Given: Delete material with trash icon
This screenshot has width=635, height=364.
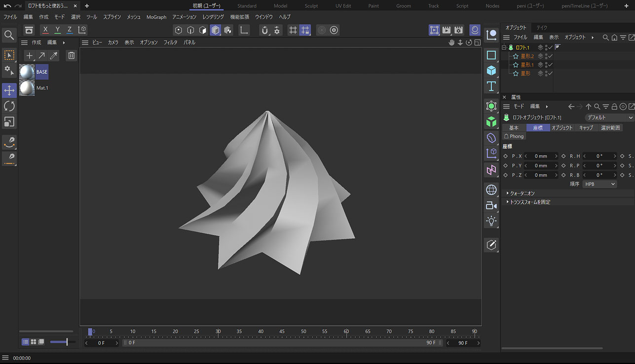Looking at the screenshot, I should 72,56.
